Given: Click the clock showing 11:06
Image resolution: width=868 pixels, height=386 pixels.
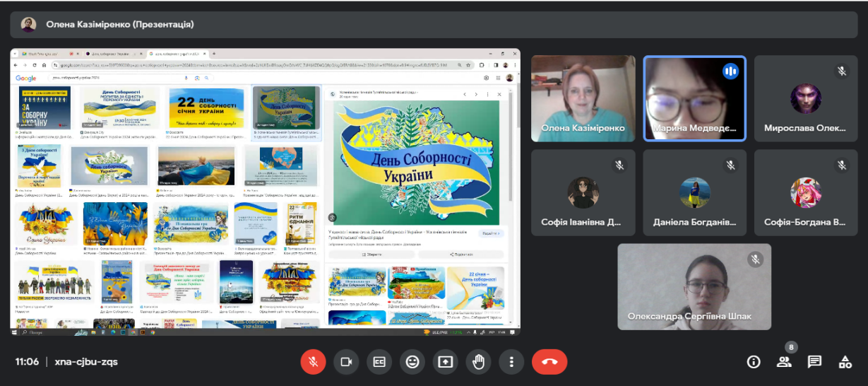Looking at the screenshot, I should pyautogui.click(x=27, y=362).
